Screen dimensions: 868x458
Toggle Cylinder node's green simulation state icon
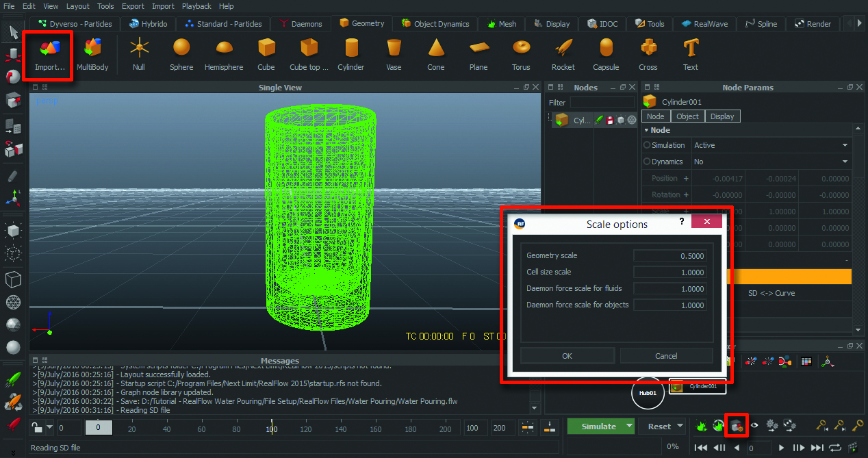coord(599,120)
